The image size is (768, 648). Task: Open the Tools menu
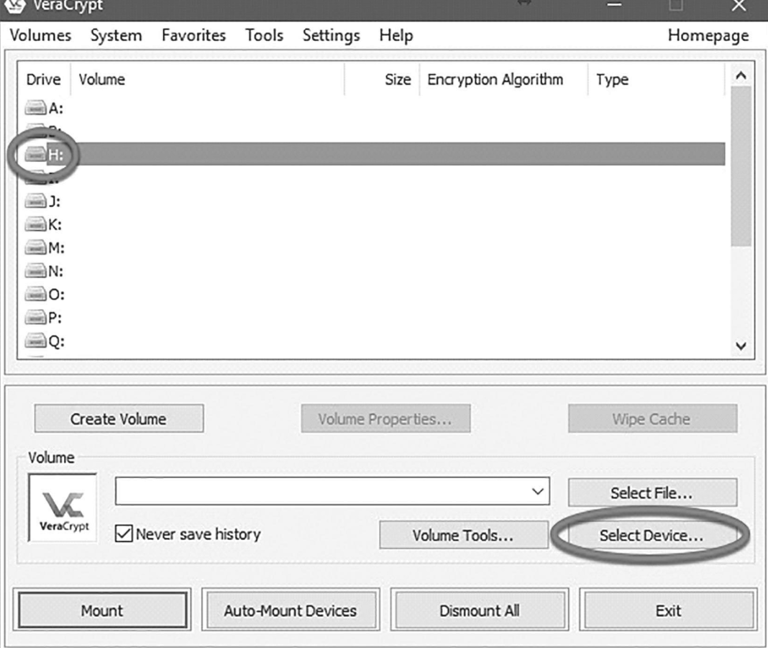[x=264, y=35]
